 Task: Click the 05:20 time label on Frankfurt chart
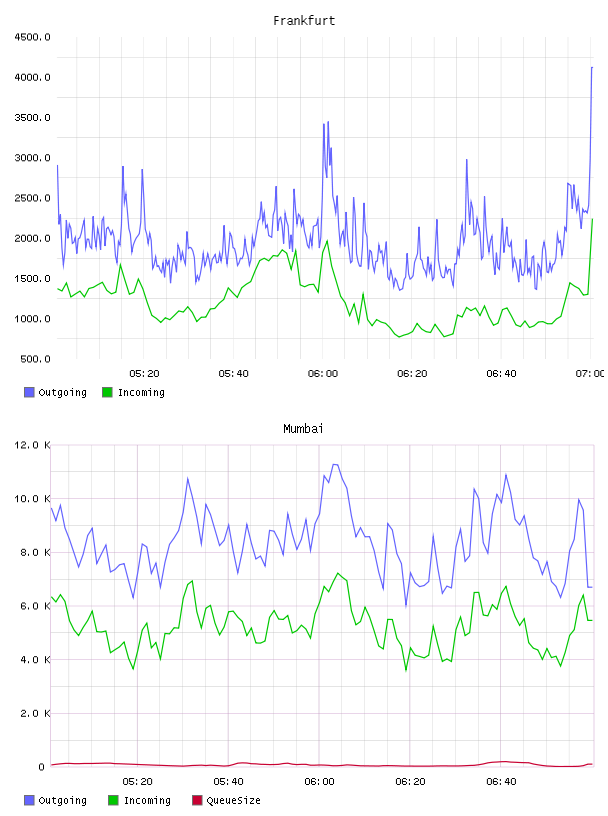(144, 374)
